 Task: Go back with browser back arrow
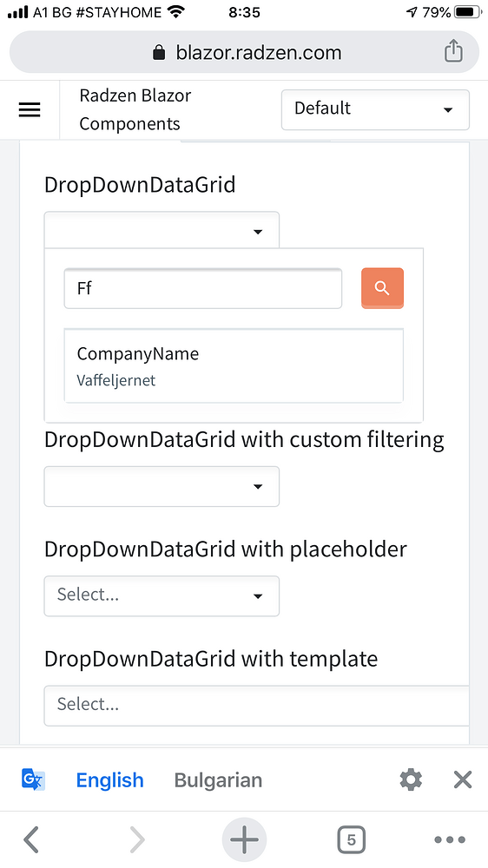[x=31, y=839]
